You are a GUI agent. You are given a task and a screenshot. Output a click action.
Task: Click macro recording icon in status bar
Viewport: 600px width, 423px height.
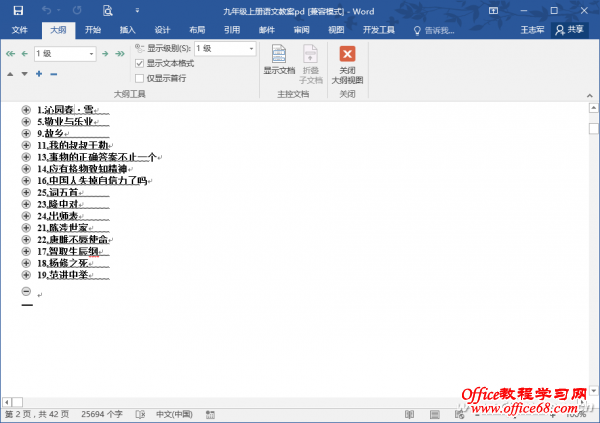pos(210,415)
